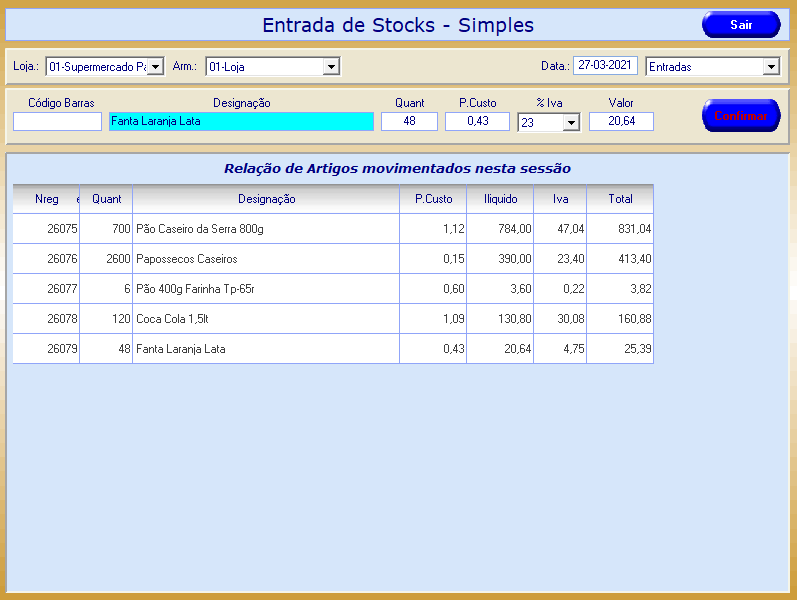Focus the Designação field with Fanta Laranja Lata

[x=241, y=121]
